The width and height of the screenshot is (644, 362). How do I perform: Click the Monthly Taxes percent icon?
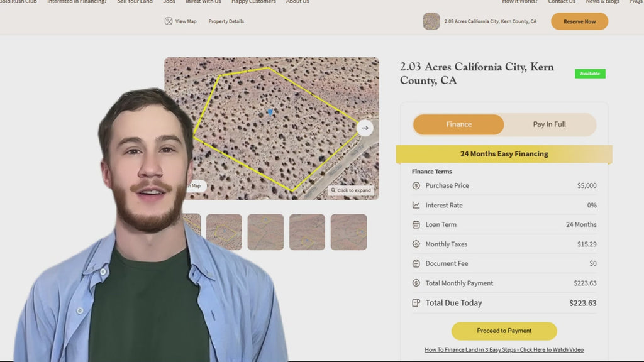click(416, 244)
